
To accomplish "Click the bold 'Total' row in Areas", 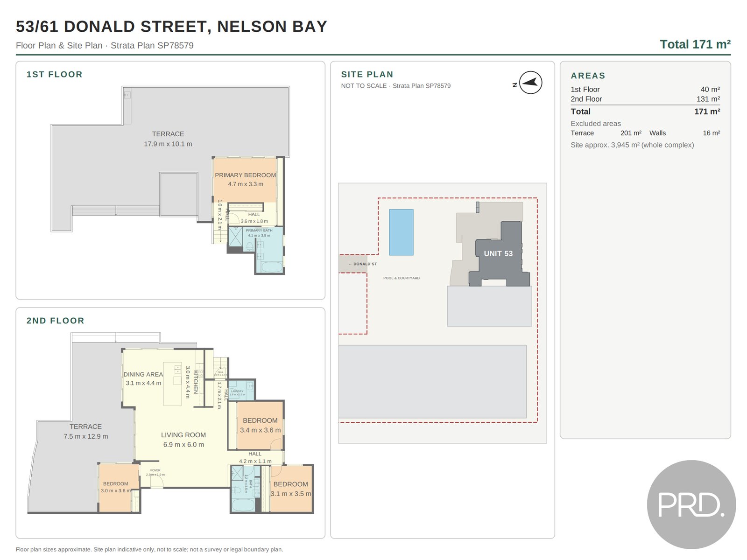I will click(x=645, y=112).
